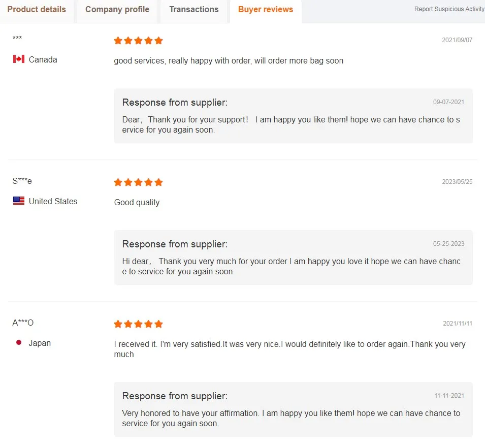Click the star rating on A***O's review
The width and height of the screenshot is (485, 448).
138,324
